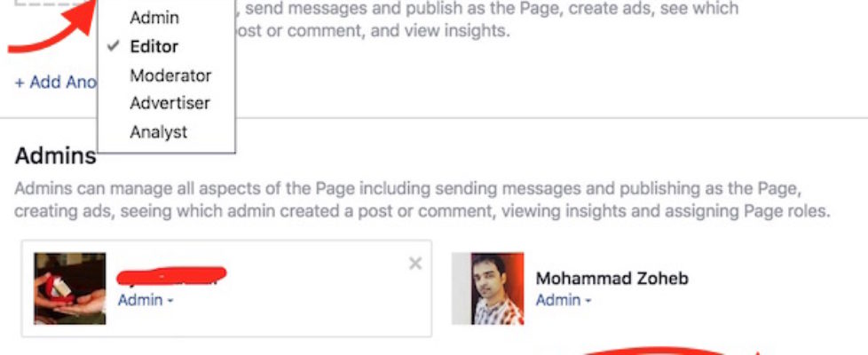Expand Mohammad Zoheb's Admin role dropdown
868x355 pixels.
pyautogui.click(x=564, y=300)
